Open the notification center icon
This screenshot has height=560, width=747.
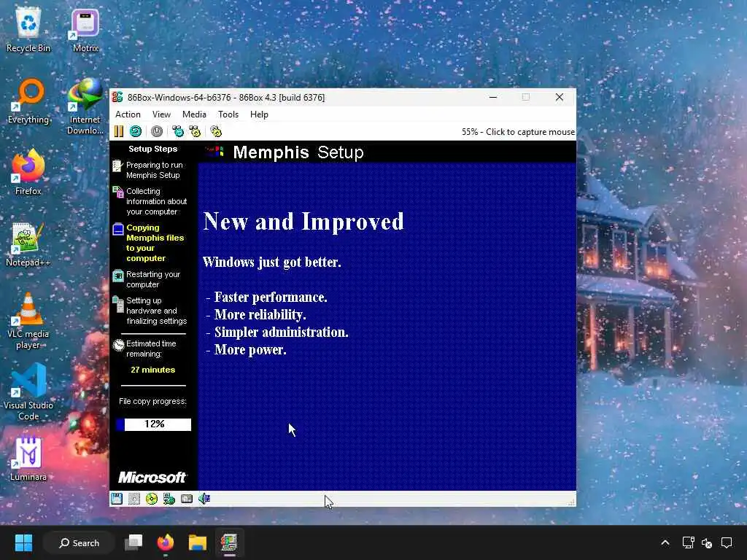pyautogui.click(x=727, y=542)
